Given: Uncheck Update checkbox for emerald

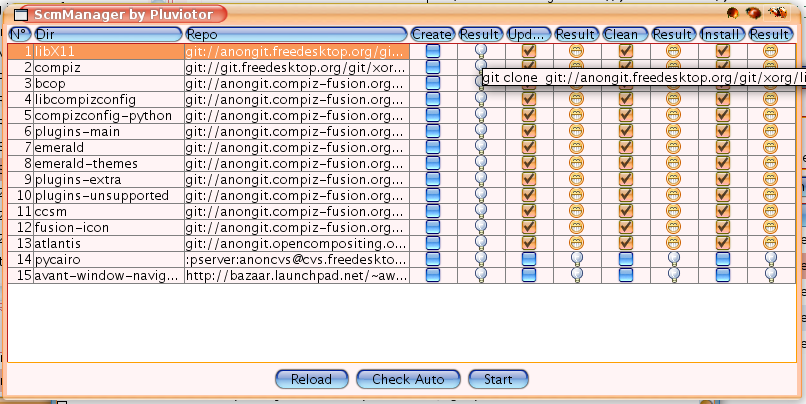Looking at the screenshot, I should (x=529, y=147).
